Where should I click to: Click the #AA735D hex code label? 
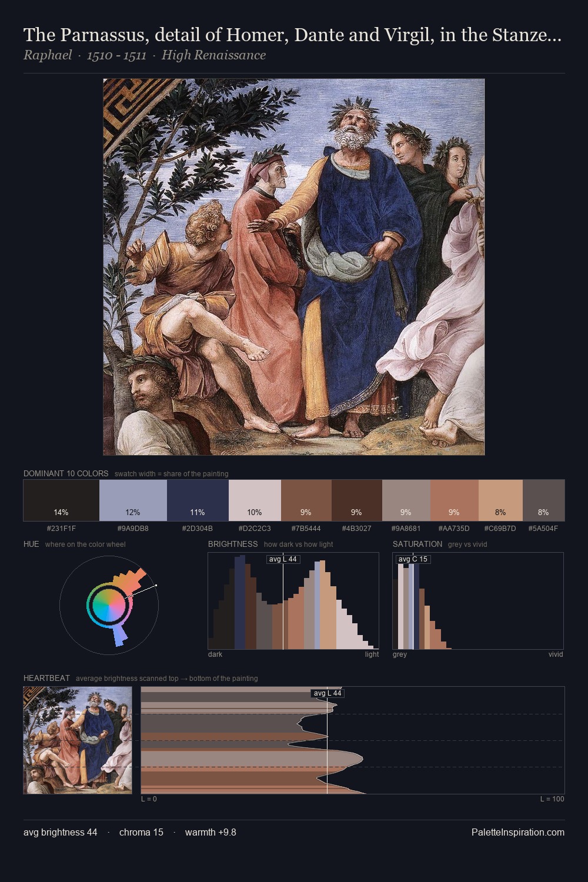(x=455, y=528)
